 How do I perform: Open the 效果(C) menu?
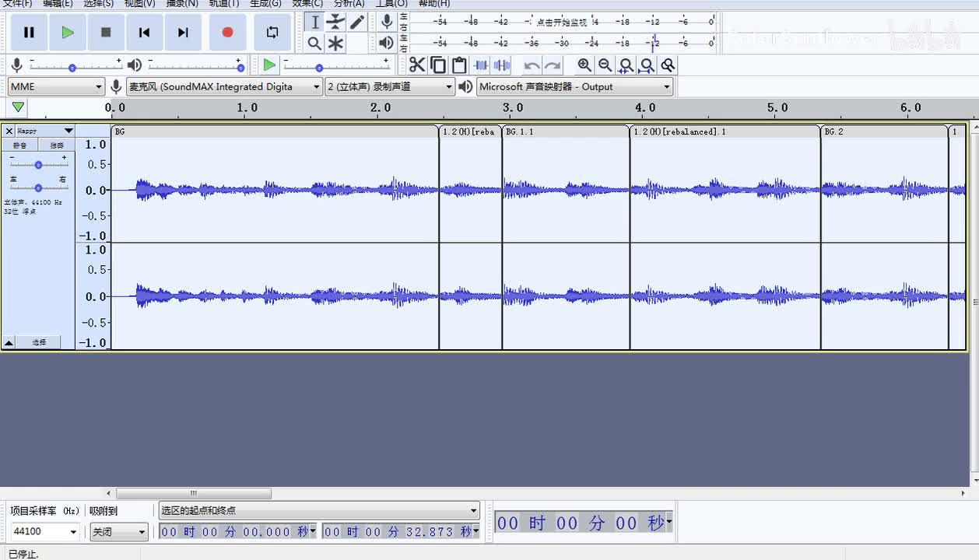[x=307, y=3]
